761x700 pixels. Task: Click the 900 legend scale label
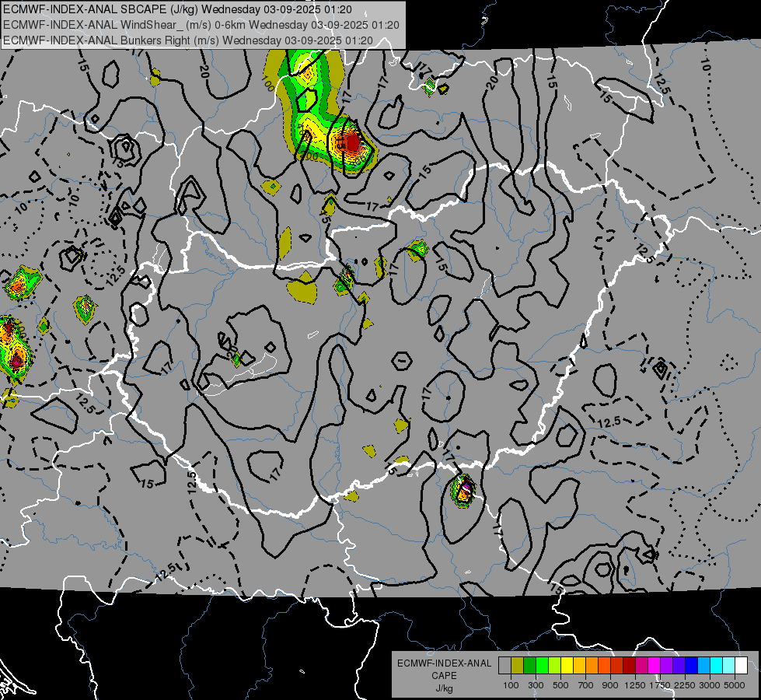610,685
